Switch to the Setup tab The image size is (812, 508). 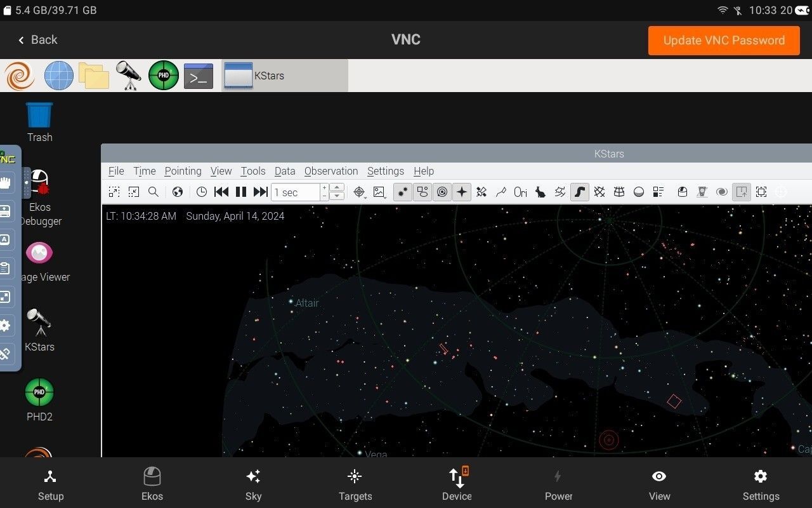[x=51, y=485]
